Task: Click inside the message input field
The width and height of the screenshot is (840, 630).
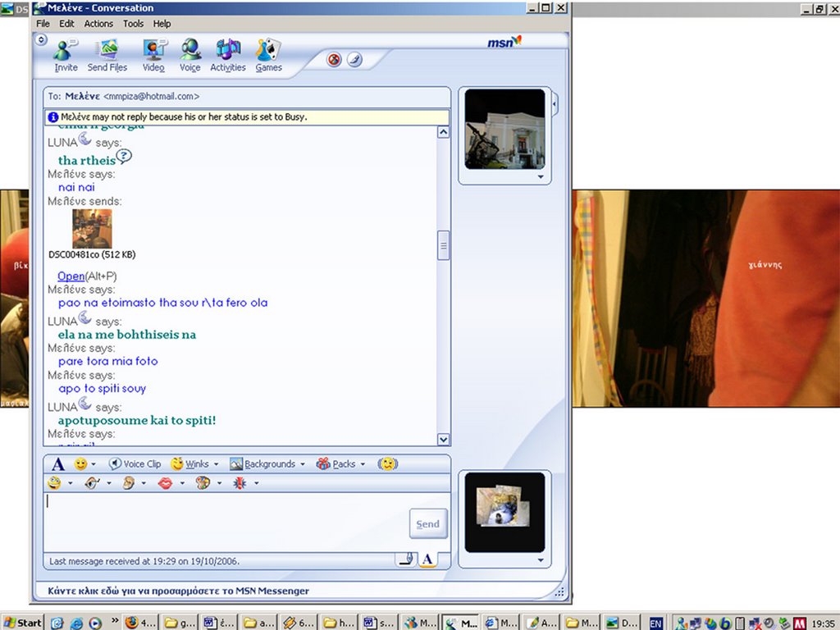Action: (226, 521)
